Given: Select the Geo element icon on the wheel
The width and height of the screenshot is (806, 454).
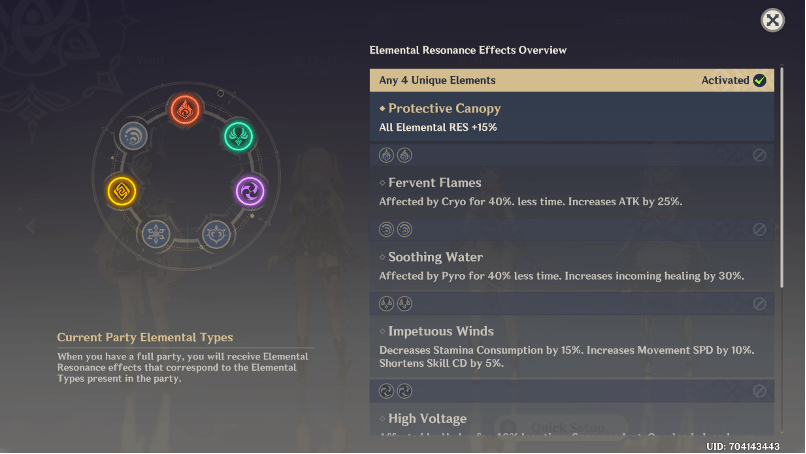Looking at the screenshot, I should point(121,191).
